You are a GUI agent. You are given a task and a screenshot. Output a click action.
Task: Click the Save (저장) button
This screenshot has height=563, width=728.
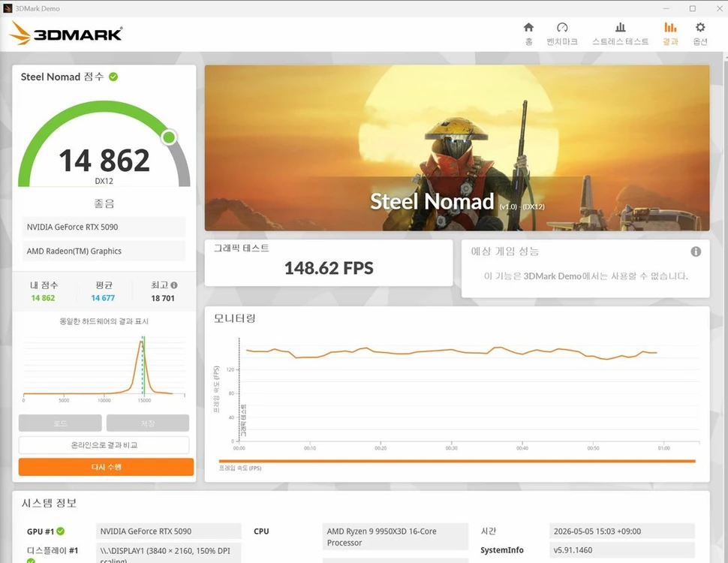point(148,423)
